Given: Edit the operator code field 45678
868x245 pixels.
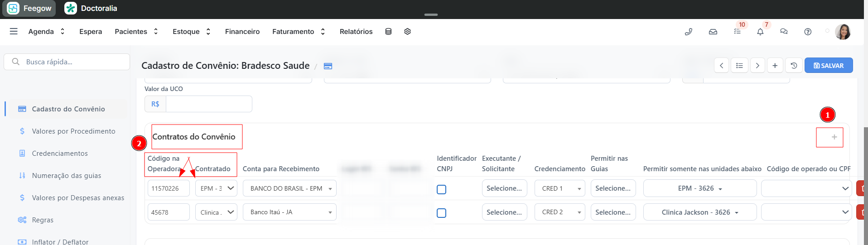Looking at the screenshot, I should [169, 212].
